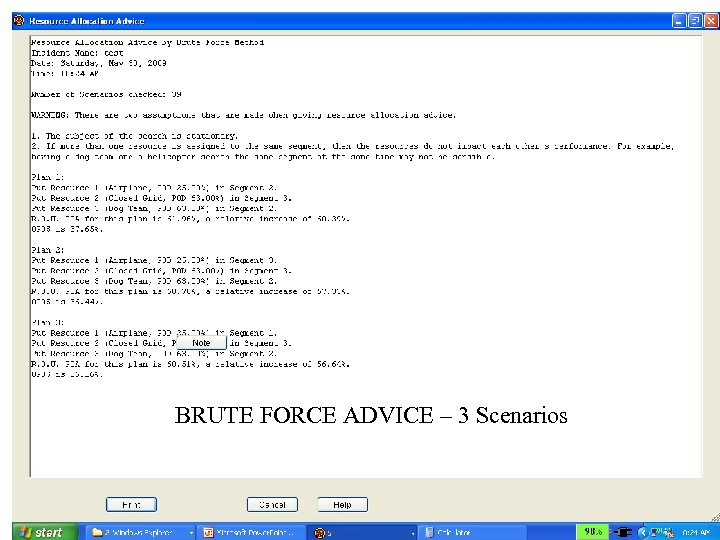Select the active SAR app taskbar button
The width and height of the screenshot is (720, 540).
click(362, 532)
